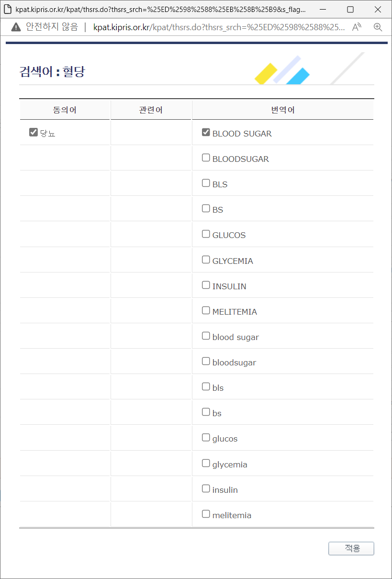
Task: Click the page icon in the title bar
Action: (x=7, y=10)
